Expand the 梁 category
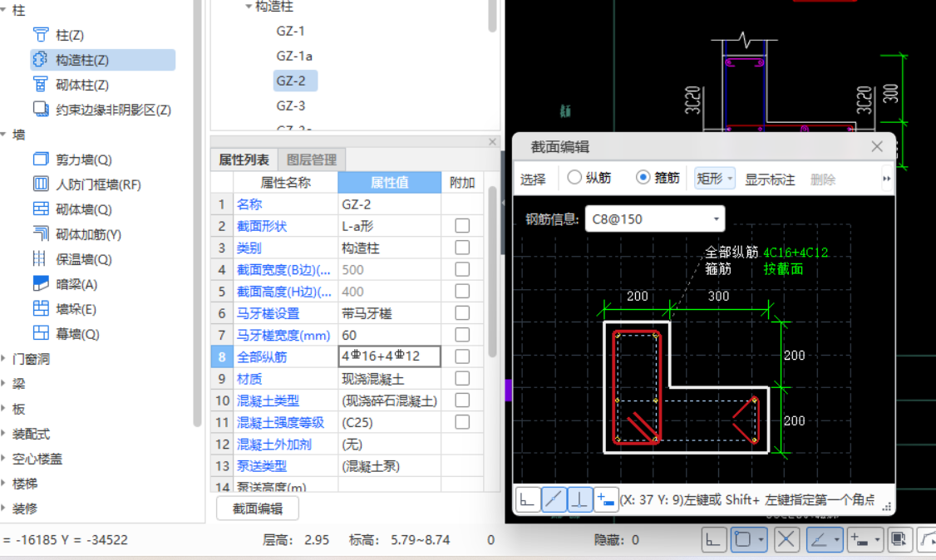Image resolution: width=936 pixels, height=560 pixels. pyautogui.click(x=3, y=384)
